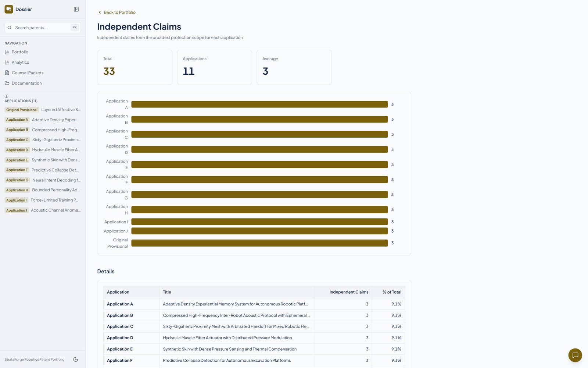Screen dimensions: 588x368
Task: Select Application F Predictive Collapse sidebar item
Action: coord(43,170)
